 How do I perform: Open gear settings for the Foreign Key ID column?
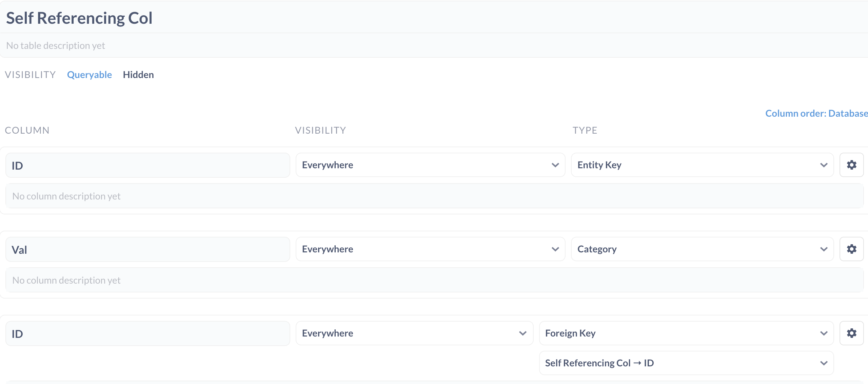[x=852, y=333]
